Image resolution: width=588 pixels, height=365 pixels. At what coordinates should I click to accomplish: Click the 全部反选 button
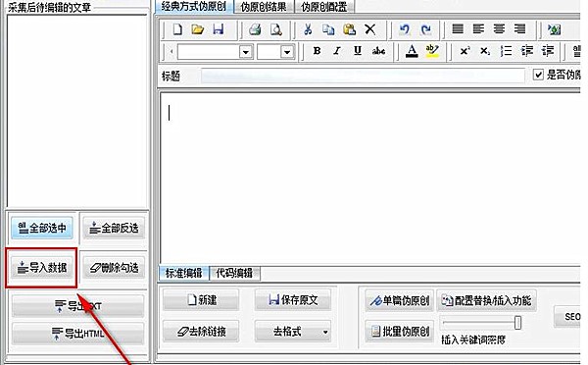tap(114, 228)
